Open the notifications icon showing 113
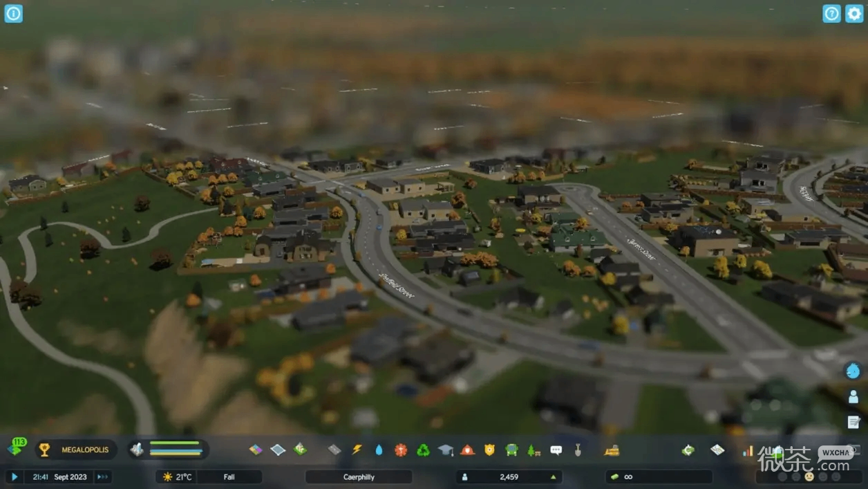The width and height of the screenshot is (868, 489). click(17, 448)
